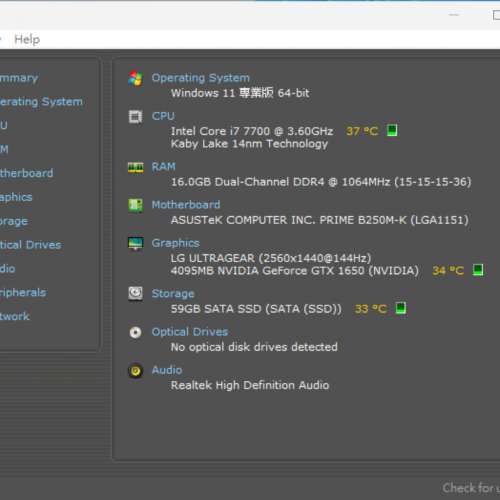Viewport: 500px width, 500px height.
Task: Select Audio in the sidebar
Action: (x=8, y=269)
